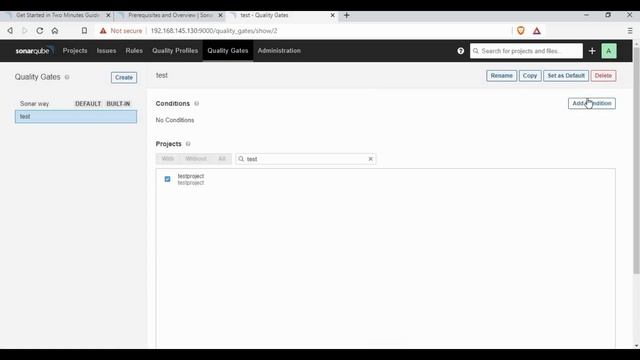
Task: Click Projects section info icon
Action: 188,144
